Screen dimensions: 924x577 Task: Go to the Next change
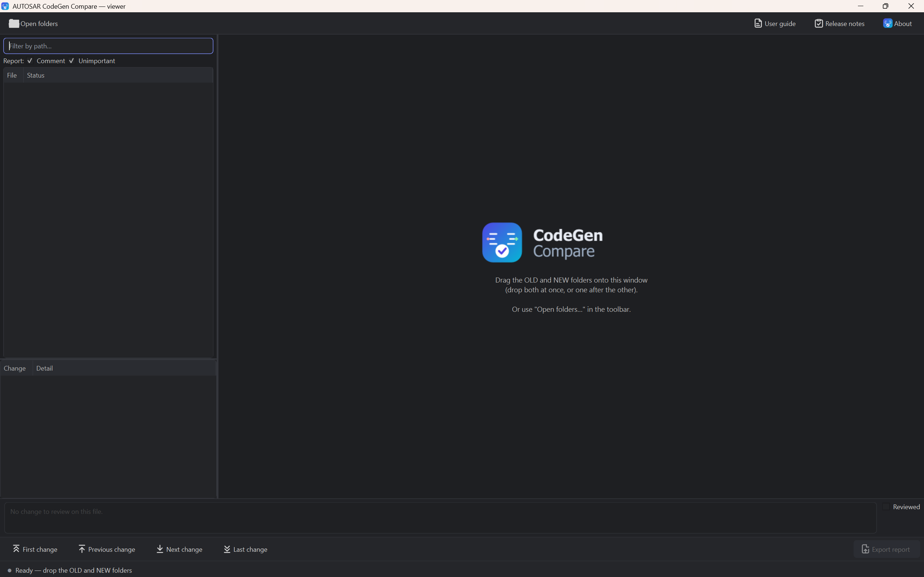[x=179, y=549]
